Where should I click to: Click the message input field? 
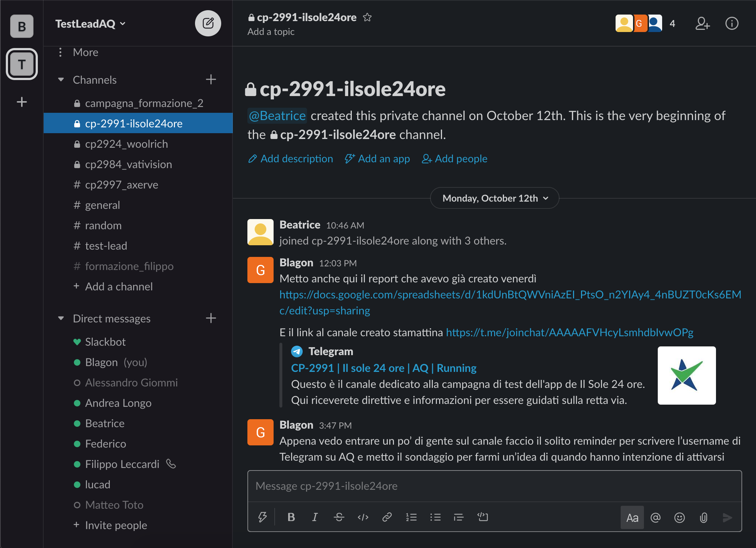[494, 486]
